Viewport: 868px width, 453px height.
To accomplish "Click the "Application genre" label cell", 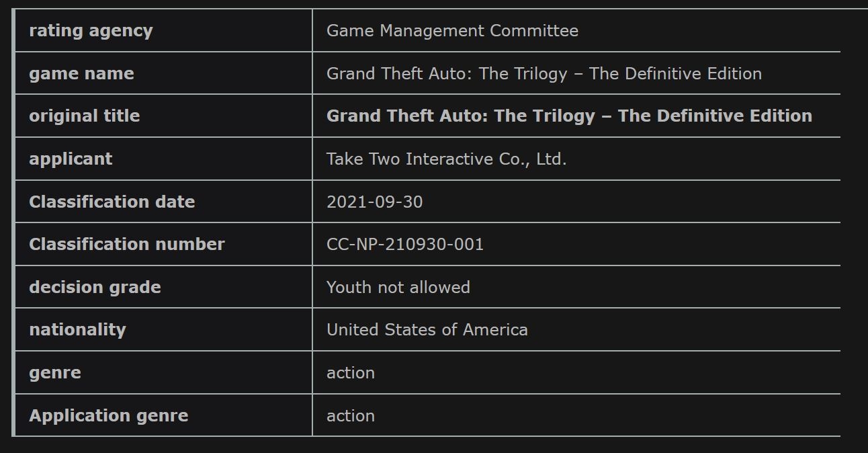I will click(108, 416).
